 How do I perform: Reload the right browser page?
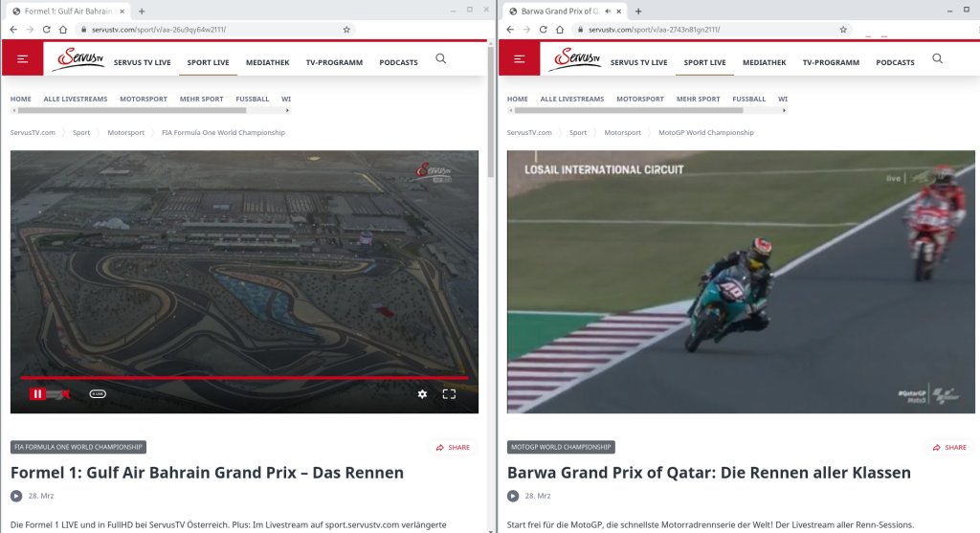point(544,30)
